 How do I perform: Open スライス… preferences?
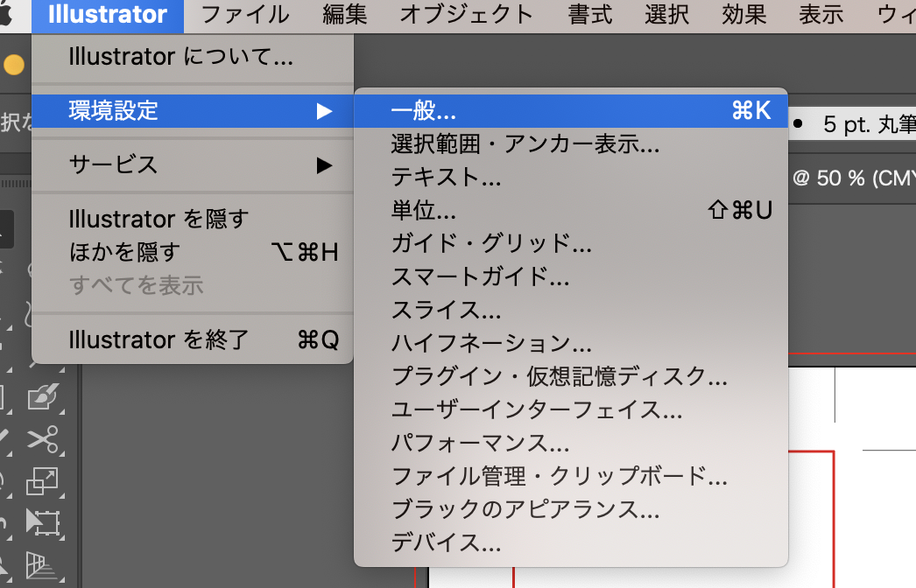pos(571,310)
